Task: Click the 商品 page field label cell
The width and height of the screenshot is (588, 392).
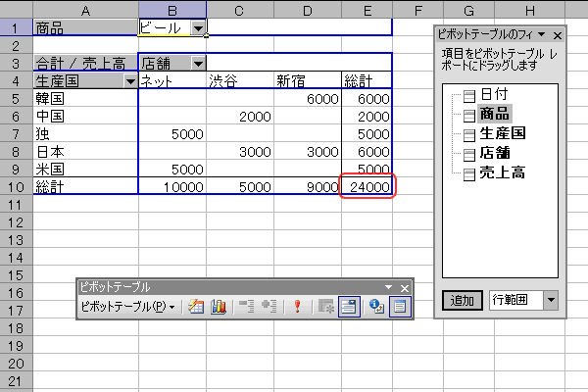Action: coord(85,27)
